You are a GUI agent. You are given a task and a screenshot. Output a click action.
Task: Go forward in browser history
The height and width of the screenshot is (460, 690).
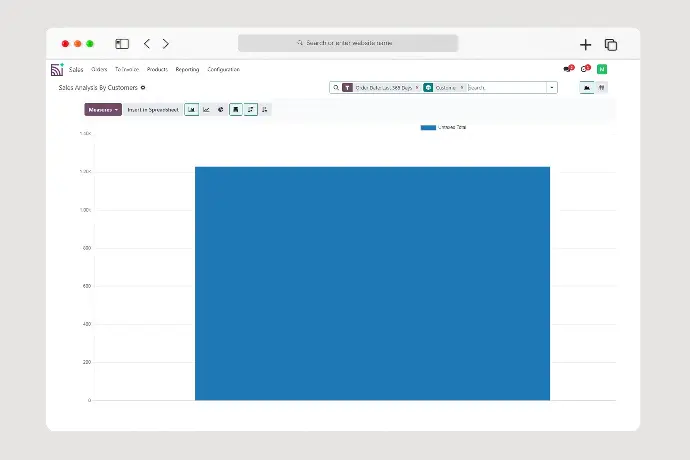point(165,44)
